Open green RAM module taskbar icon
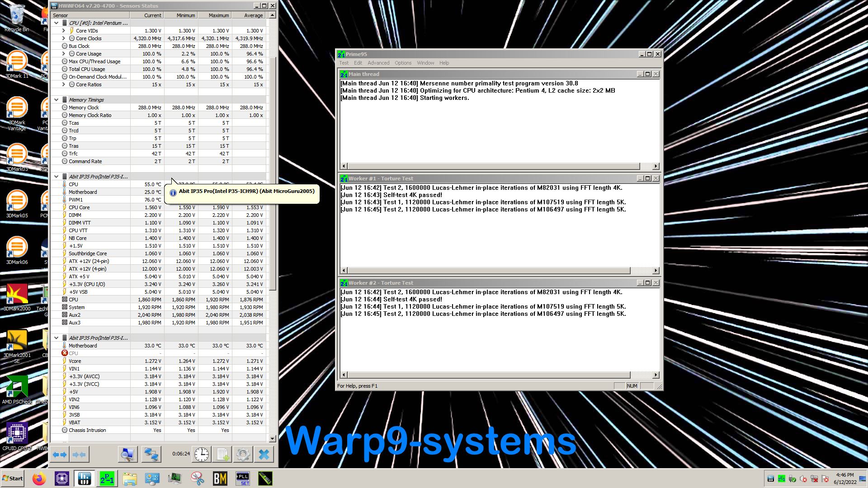868x488 pixels. coord(265,479)
